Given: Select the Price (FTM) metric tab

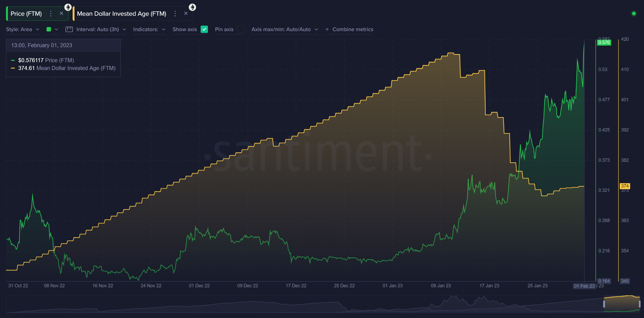Looking at the screenshot, I should (26, 14).
